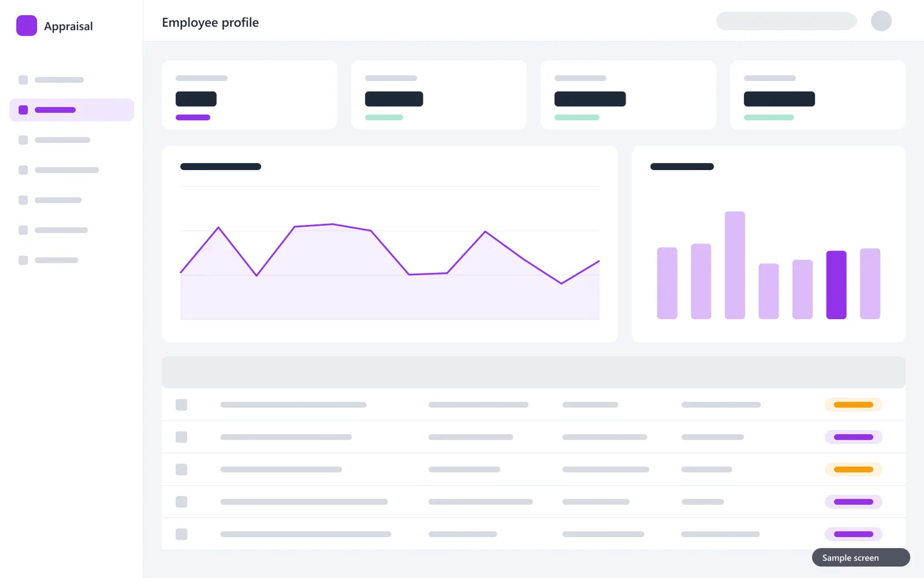Open the first sidebar menu item label

pos(59,80)
